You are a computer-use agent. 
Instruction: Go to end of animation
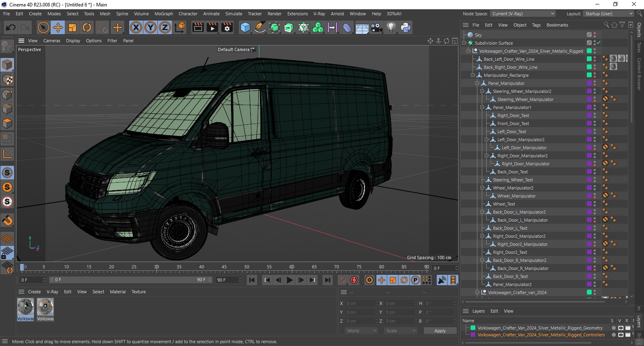(328, 280)
